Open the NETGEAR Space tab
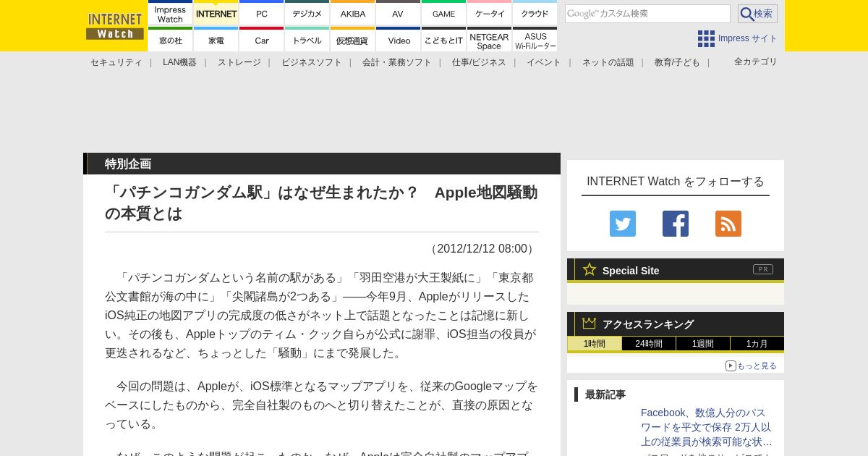 pos(490,40)
